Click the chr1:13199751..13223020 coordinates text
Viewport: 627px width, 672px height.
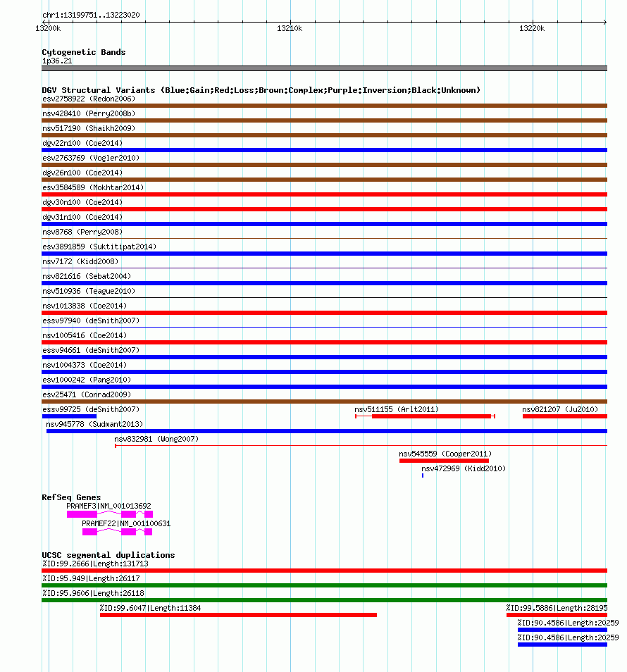(91, 15)
